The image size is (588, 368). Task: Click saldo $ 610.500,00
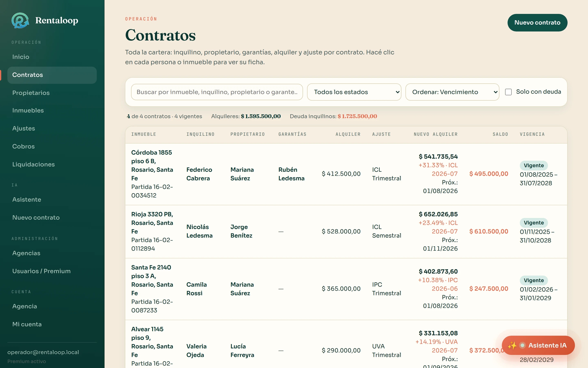click(489, 231)
